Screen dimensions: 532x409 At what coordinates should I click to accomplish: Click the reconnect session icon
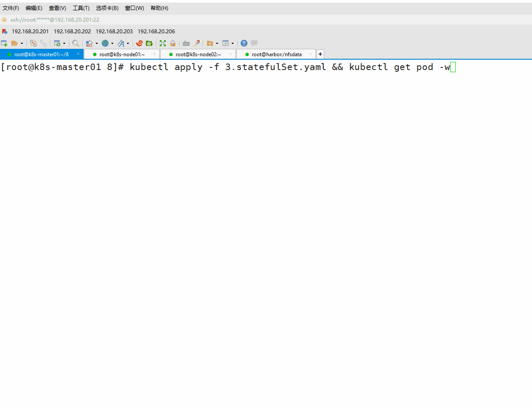pyautogui.click(x=33, y=43)
